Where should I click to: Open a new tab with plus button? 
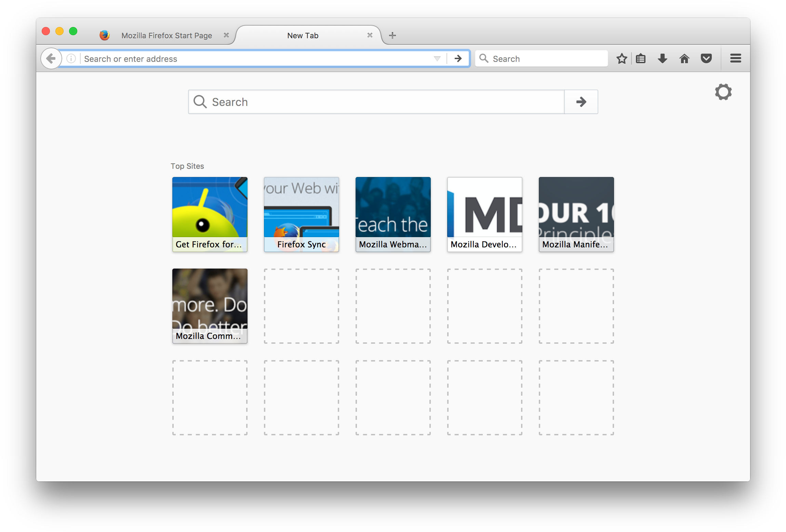click(x=392, y=35)
